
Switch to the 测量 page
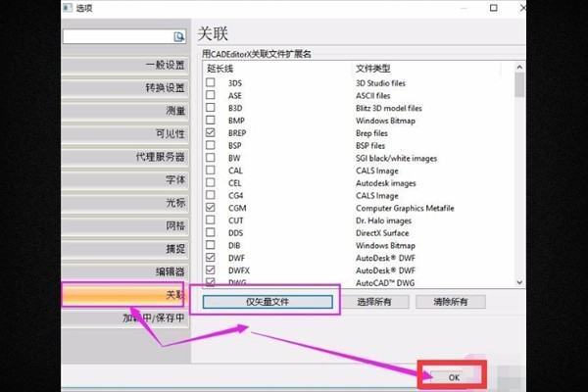(x=125, y=111)
